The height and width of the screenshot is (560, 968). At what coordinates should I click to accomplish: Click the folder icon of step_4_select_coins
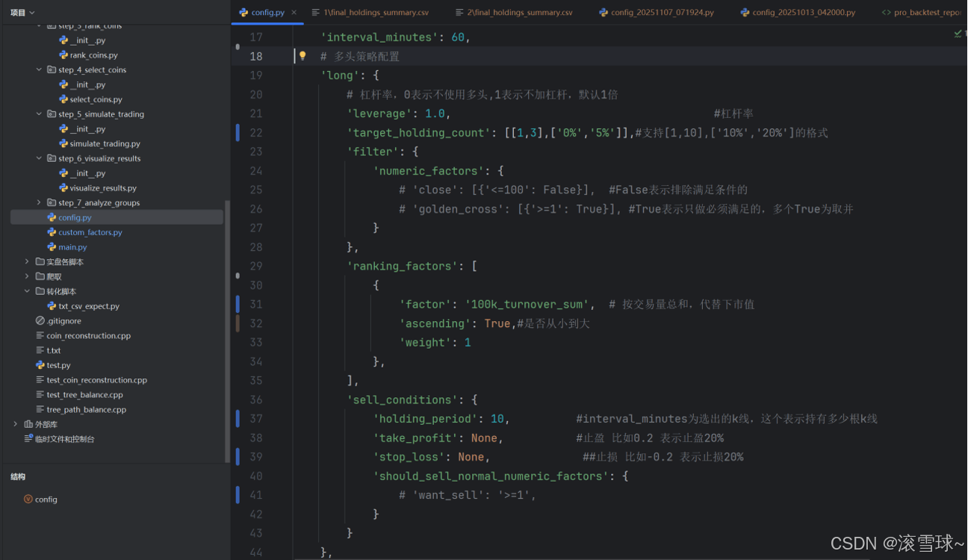pos(52,69)
